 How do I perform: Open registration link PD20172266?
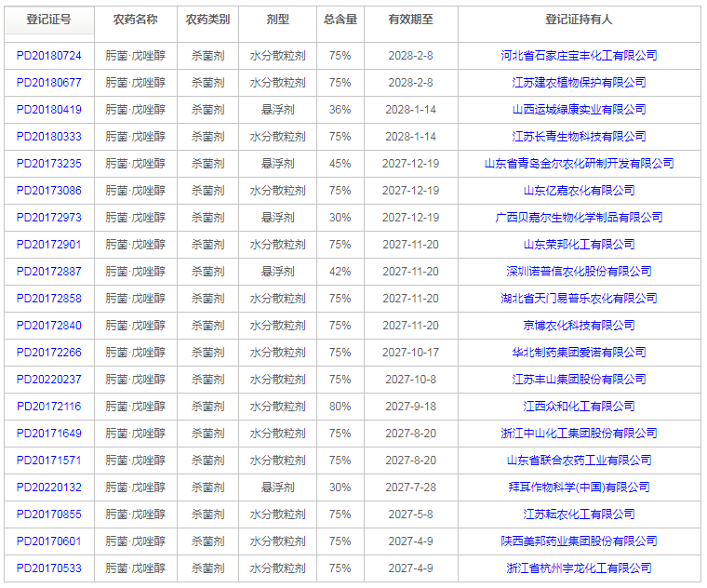[48, 353]
